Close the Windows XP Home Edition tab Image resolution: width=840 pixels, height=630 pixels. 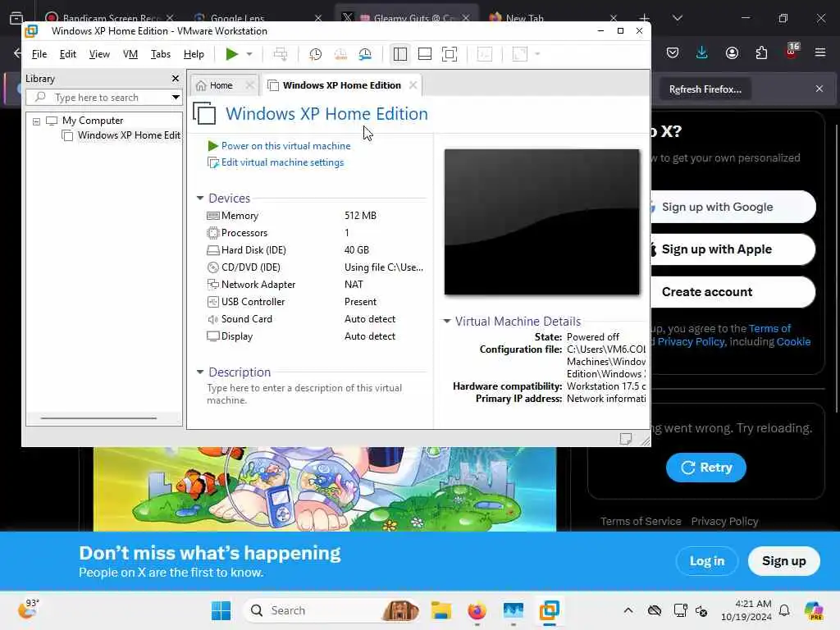[413, 85]
